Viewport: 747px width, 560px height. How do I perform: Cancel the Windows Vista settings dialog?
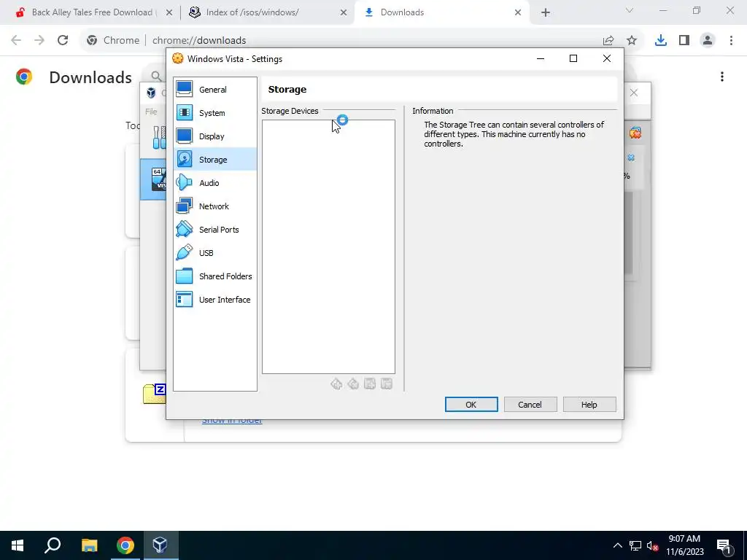[x=530, y=404]
